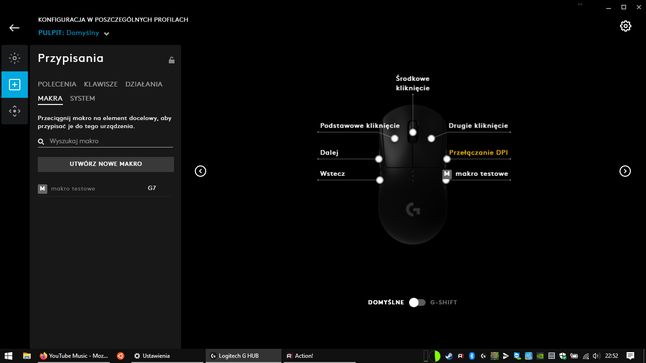Image resolution: width=646 pixels, height=363 pixels.
Task: Click the Steam tray icon
Action: [449, 356]
